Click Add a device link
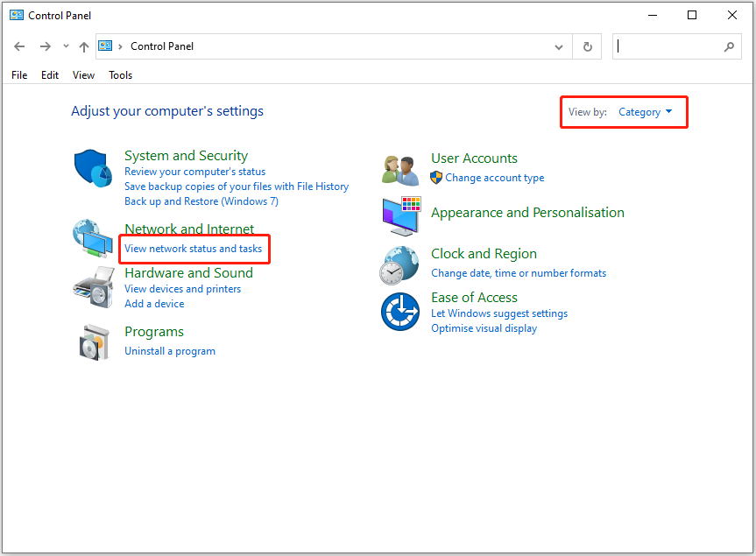Viewport: 756px width, 556px height. [x=154, y=304]
